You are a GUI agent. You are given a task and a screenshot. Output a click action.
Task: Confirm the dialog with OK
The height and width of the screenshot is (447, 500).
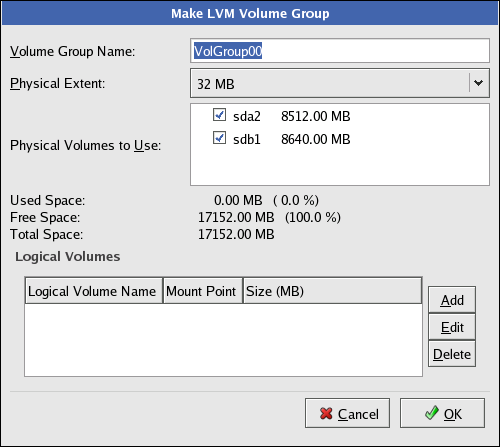[442, 413]
